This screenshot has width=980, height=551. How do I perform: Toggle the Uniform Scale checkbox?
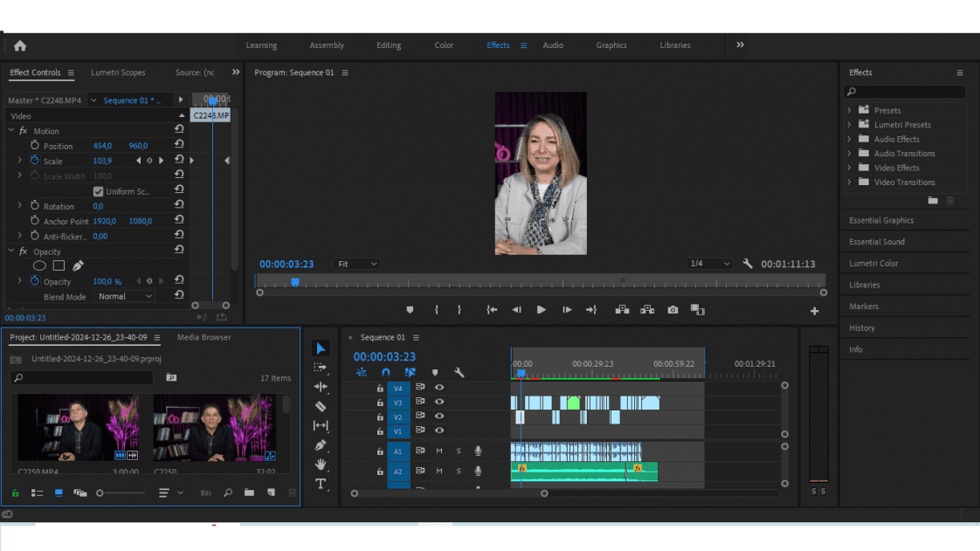coord(98,192)
